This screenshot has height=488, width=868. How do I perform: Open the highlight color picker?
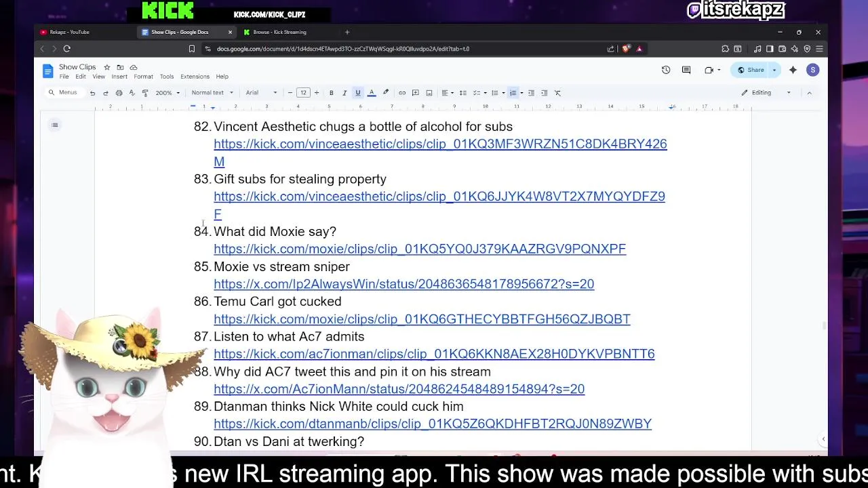[x=386, y=93]
